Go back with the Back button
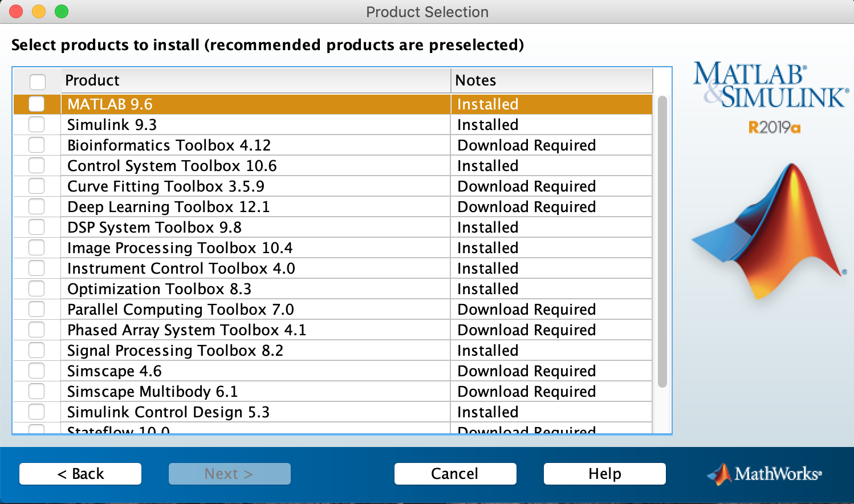854x504 pixels. 80,474
